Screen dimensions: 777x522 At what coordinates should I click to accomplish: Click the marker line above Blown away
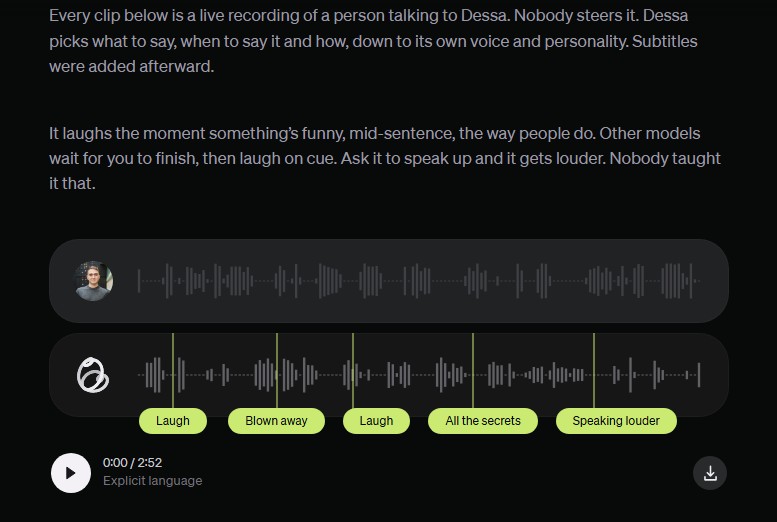click(x=277, y=370)
